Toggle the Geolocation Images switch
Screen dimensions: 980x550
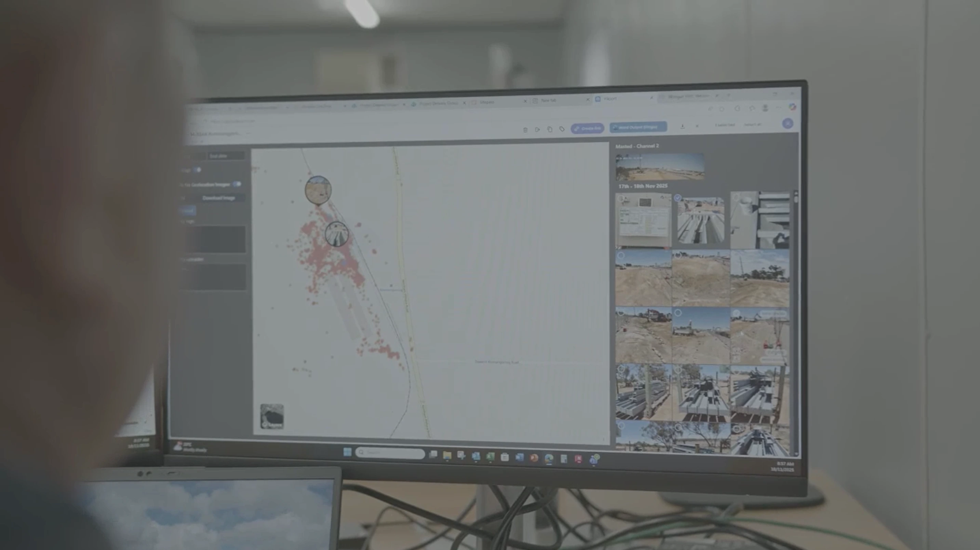point(237,184)
